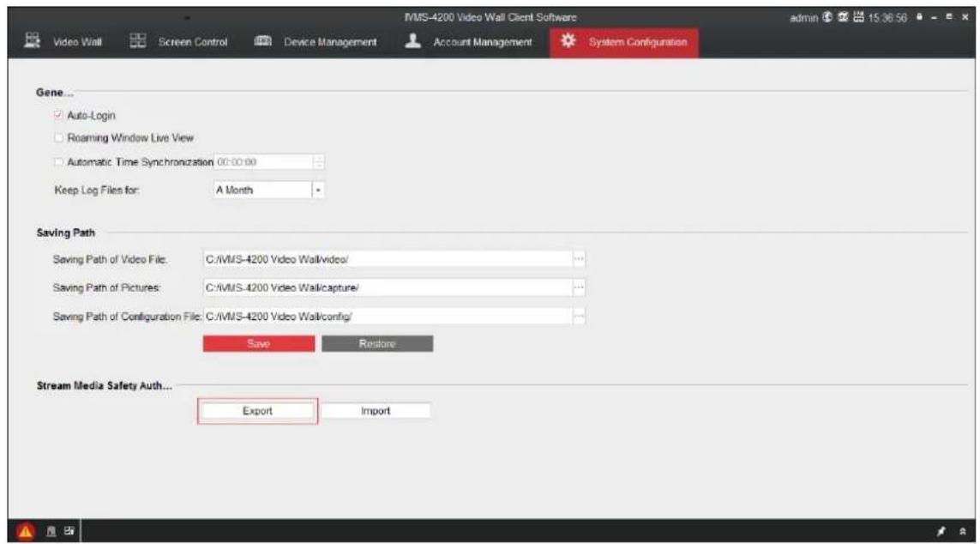Click the Video Wall monitor icon
980x544 pixels.
(x=32, y=40)
